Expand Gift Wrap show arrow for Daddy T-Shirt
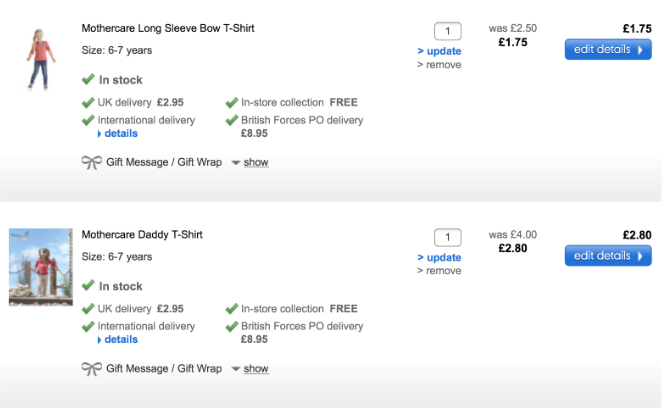This screenshot has height=413, width=668. tap(237, 369)
